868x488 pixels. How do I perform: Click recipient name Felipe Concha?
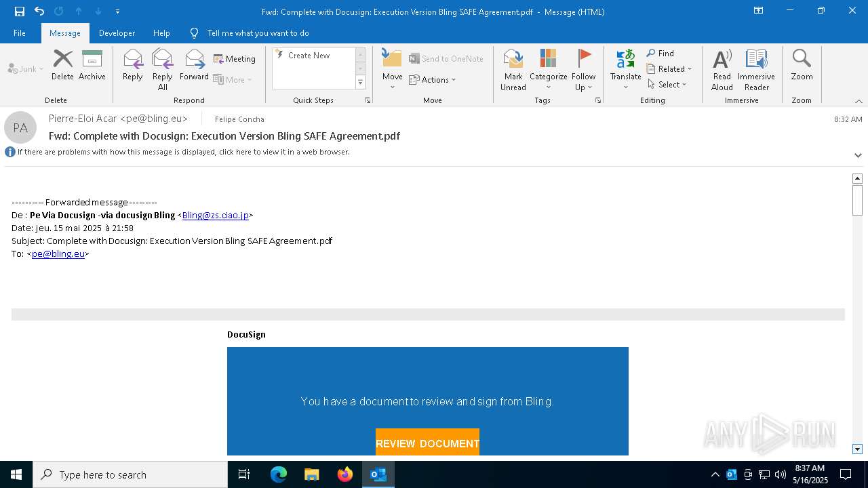(x=239, y=119)
